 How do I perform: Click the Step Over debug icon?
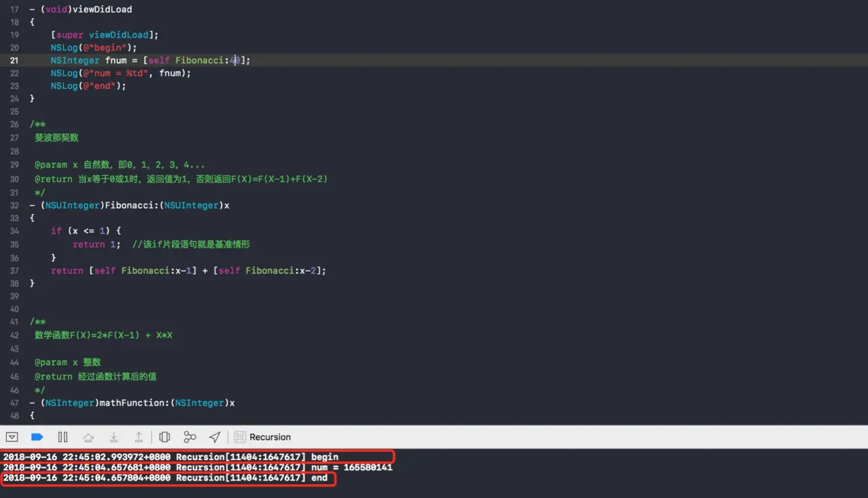tap(88, 437)
